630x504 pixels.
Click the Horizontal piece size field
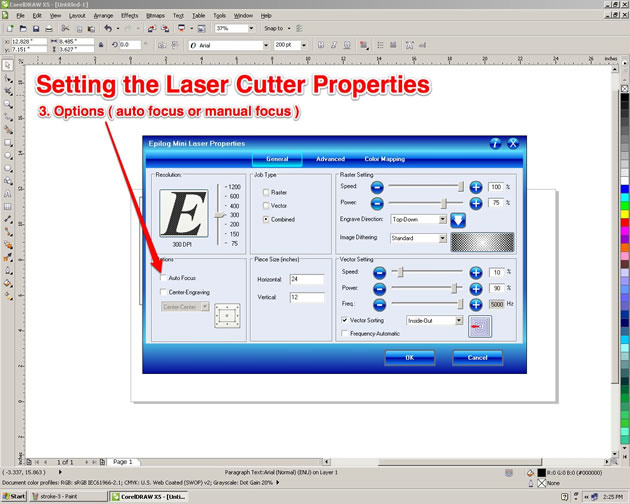tap(307, 279)
